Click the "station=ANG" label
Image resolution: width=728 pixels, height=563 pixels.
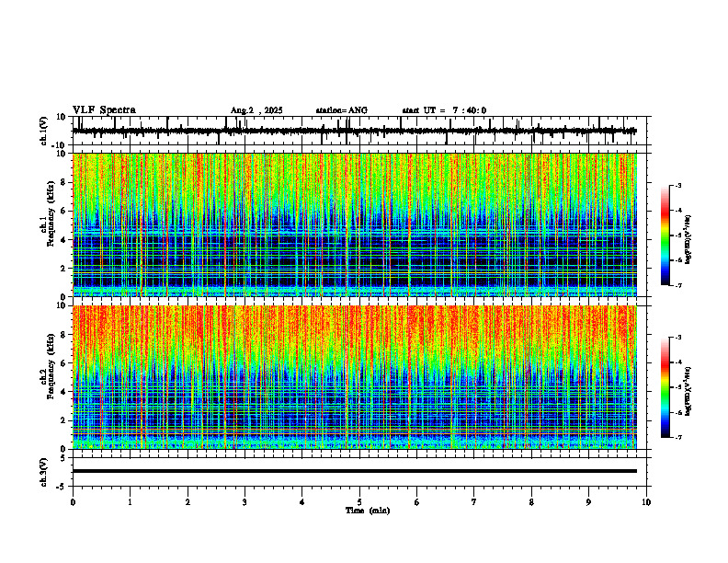pos(341,110)
